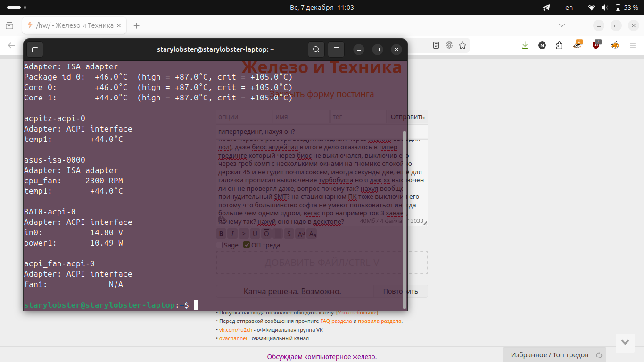Open the Activities overview pill in the top bar

(x=17, y=8)
